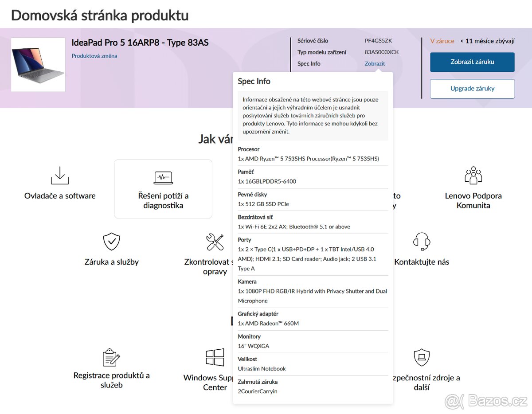Screen dimensions: 532x414
Task: Click the headset contact icon
Action: pyautogui.click(x=422, y=242)
